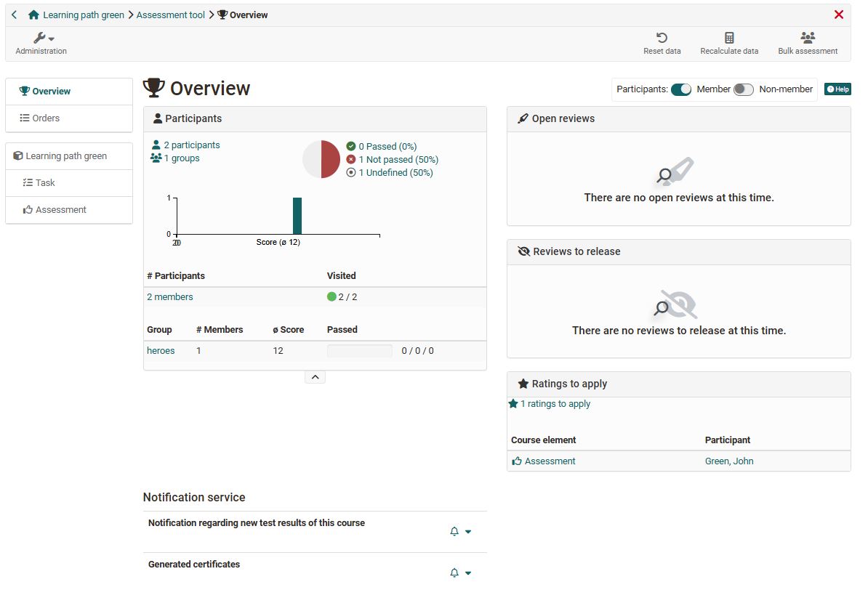Open the Orders list from sidebar

point(47,118)
